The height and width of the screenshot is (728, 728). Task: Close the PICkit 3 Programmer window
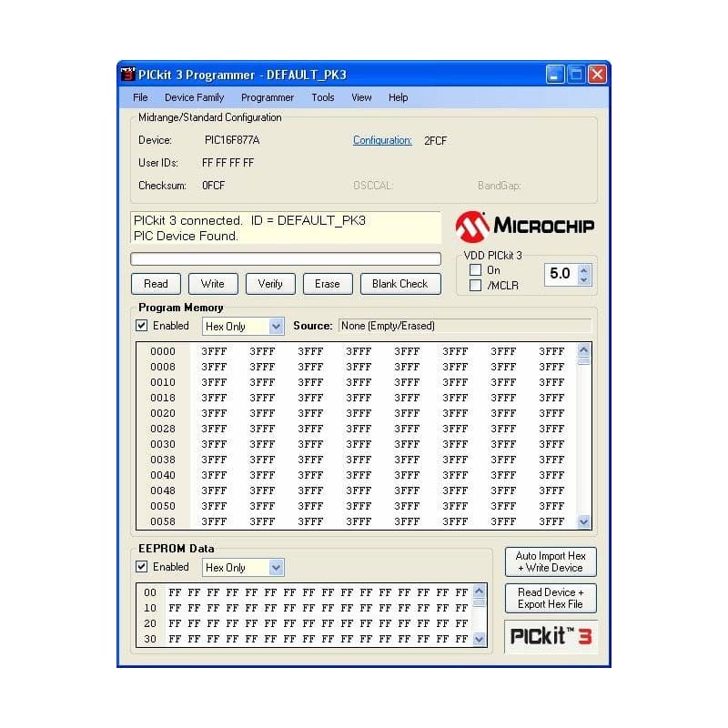click(598, 75)
